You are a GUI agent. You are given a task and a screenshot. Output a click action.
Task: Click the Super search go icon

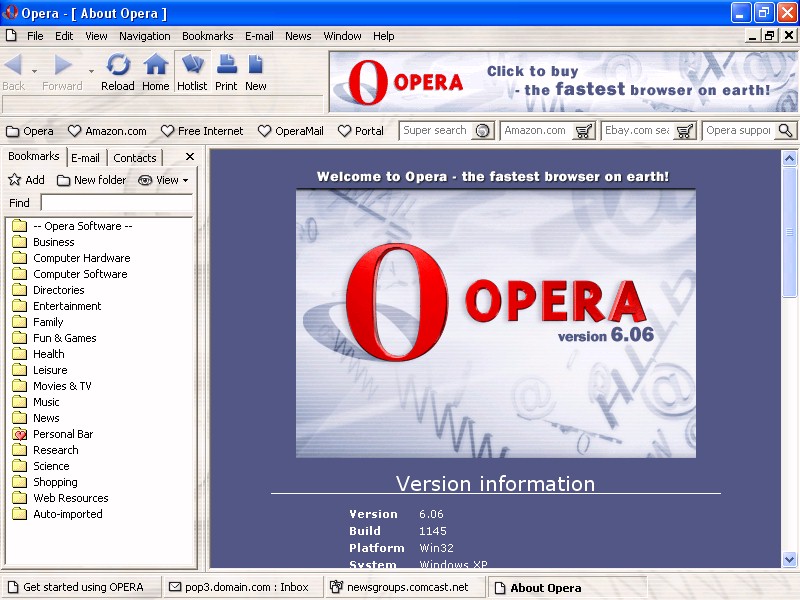click(x=483, y=131)
